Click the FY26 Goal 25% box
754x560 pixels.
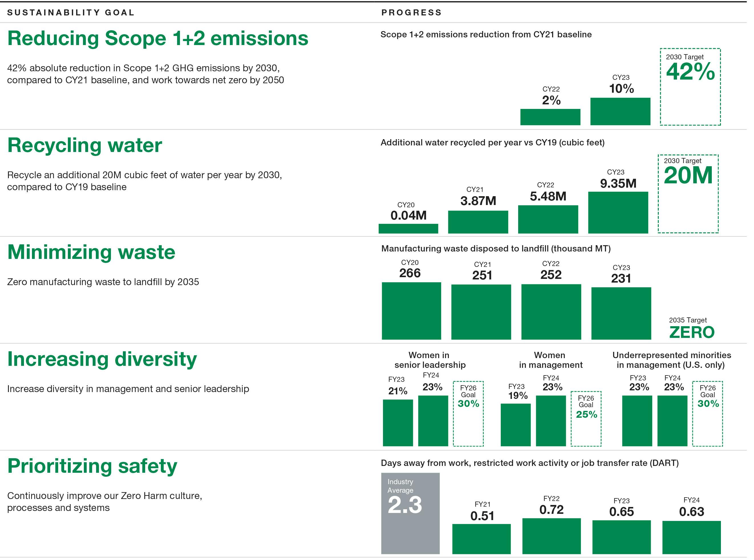click(586, 419)
